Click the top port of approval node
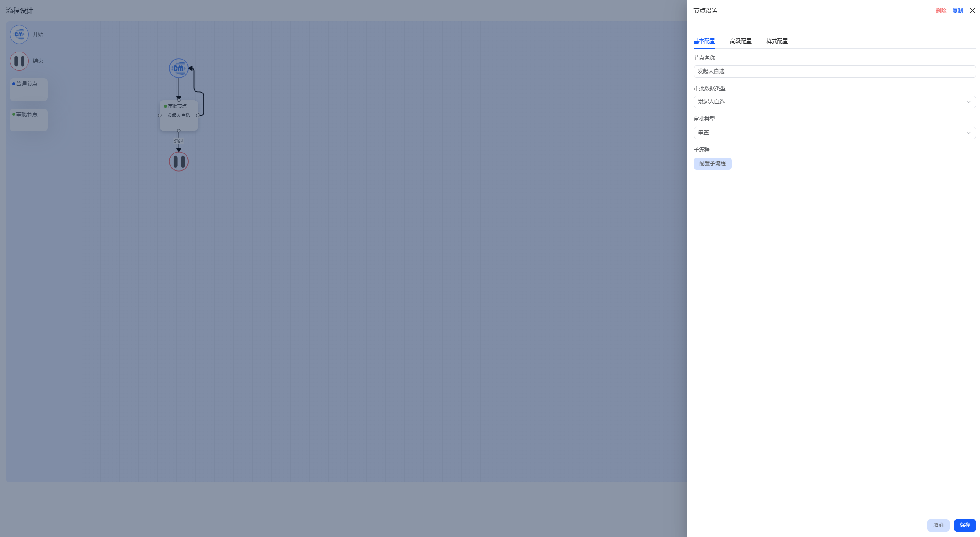 point(179,100)
